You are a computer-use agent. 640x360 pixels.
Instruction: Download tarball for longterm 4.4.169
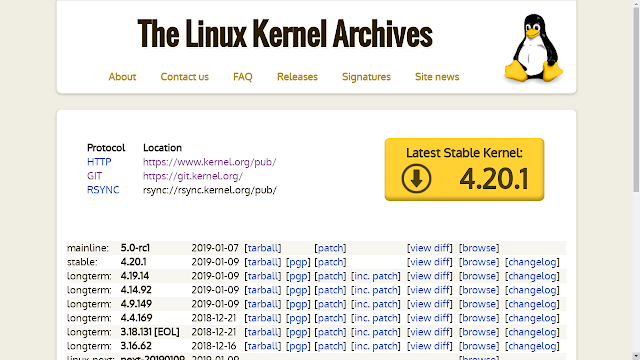(x=263, y=318)
